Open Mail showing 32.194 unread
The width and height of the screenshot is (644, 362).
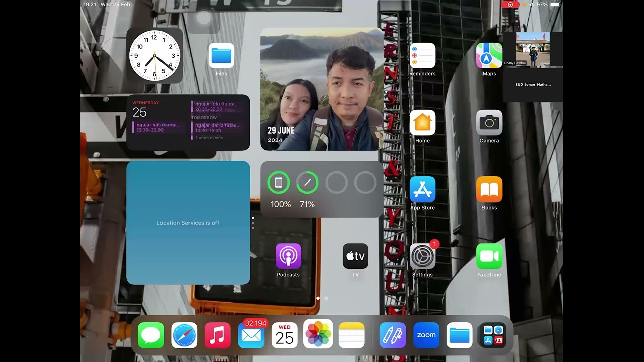(251, 335)
